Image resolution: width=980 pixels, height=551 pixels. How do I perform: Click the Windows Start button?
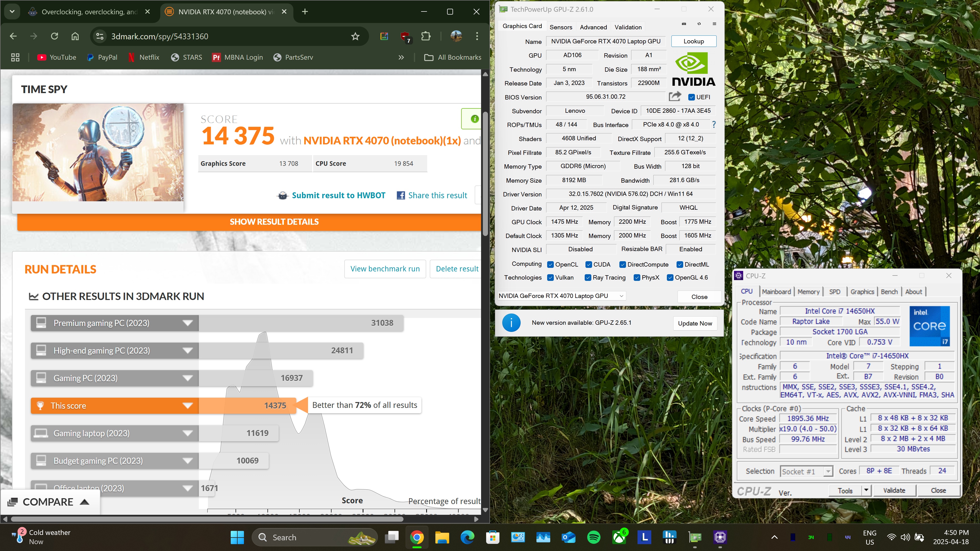237,537
